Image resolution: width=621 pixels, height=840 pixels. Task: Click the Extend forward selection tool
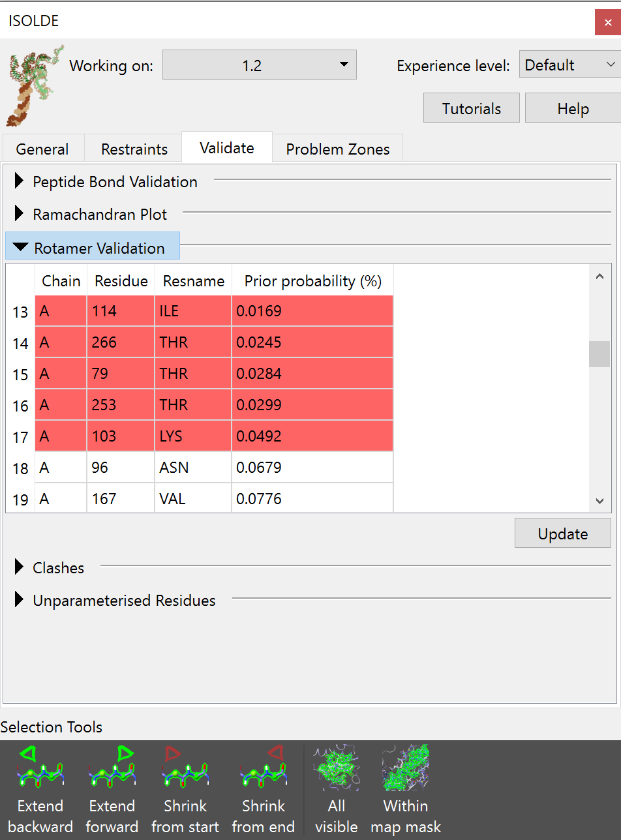112,790
